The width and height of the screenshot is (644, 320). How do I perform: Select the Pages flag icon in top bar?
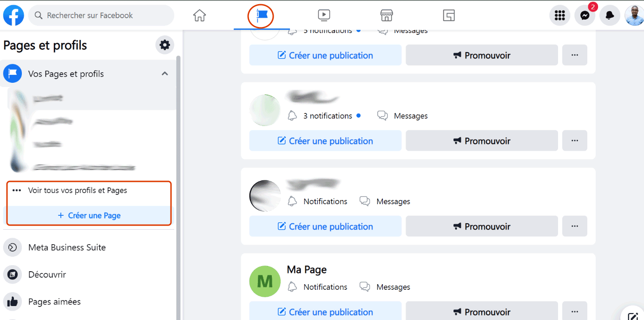pyautogui.click(x=261, y=15)
